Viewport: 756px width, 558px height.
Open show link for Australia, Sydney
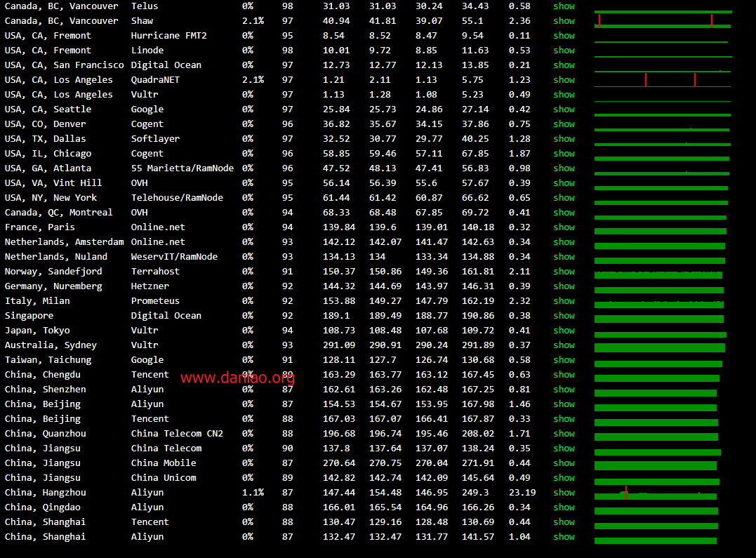coord(564,345)
